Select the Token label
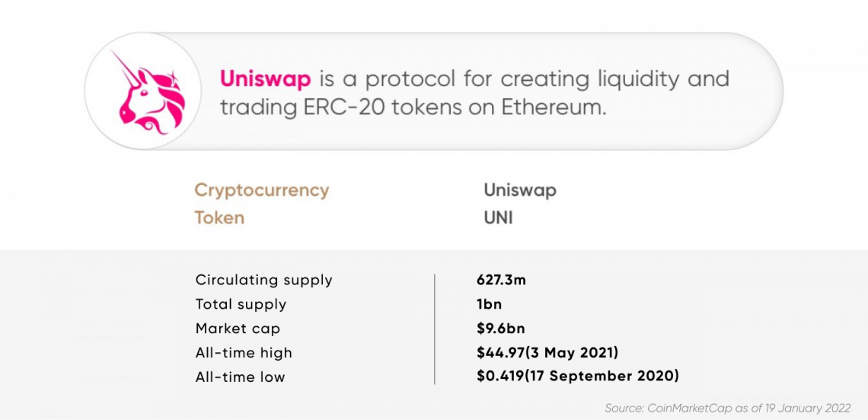This screenshot has height=420, width=868. click(219, 218)
